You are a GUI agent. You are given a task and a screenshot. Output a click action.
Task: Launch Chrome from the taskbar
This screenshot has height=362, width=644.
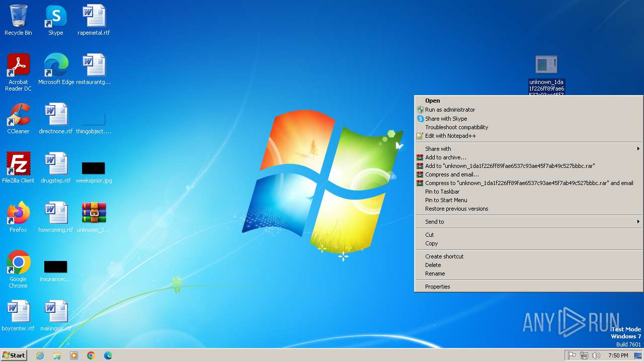[x=91, y=355]
